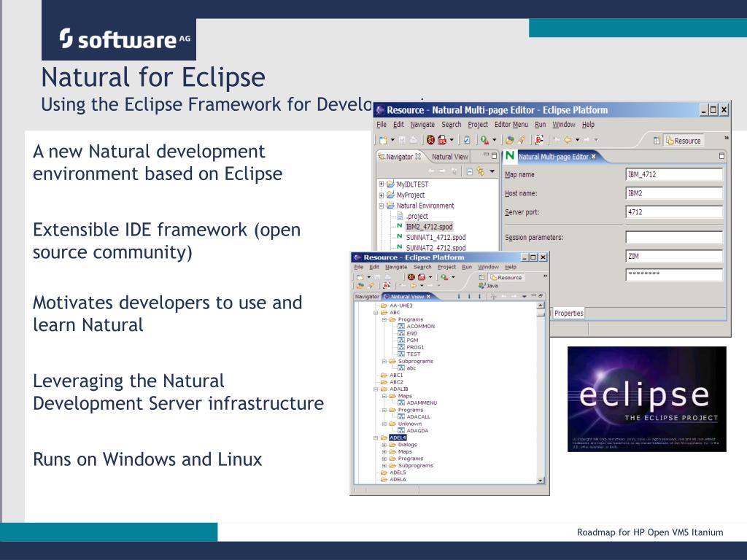The height and width of the screenshot is (560, 747).
Task: Show hidden perspectives chevron in the rear window
Action: [x=727, y=138]
